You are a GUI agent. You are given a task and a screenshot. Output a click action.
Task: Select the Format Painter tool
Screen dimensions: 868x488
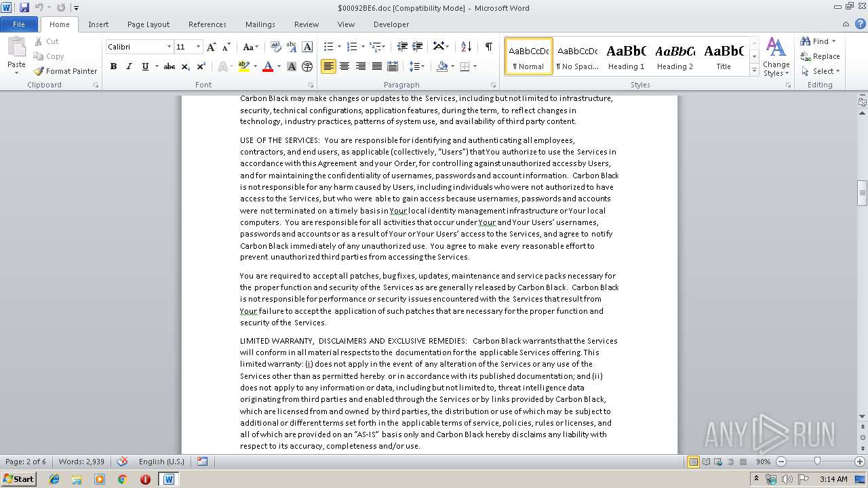click(65, 71)
